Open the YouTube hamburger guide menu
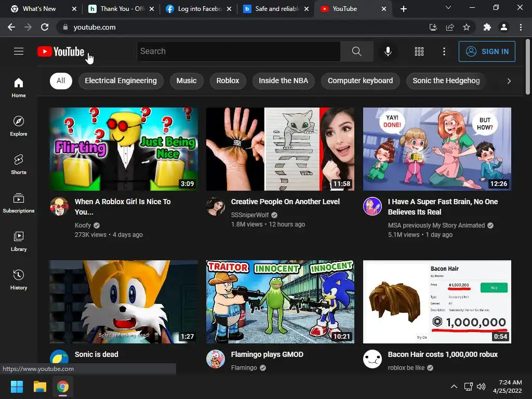 pyautogui.click(x=19, y=51)
